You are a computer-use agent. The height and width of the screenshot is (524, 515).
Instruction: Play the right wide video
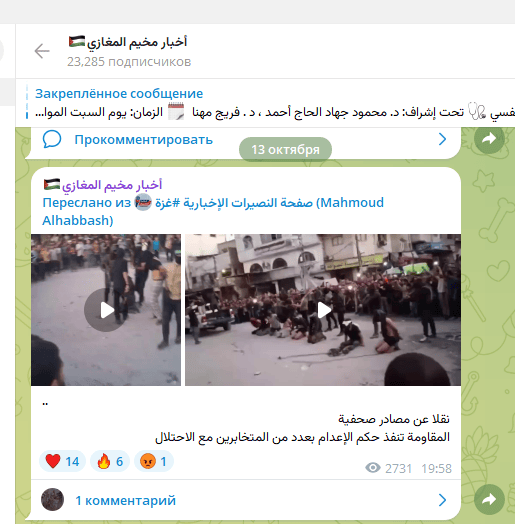click(323, 310)
